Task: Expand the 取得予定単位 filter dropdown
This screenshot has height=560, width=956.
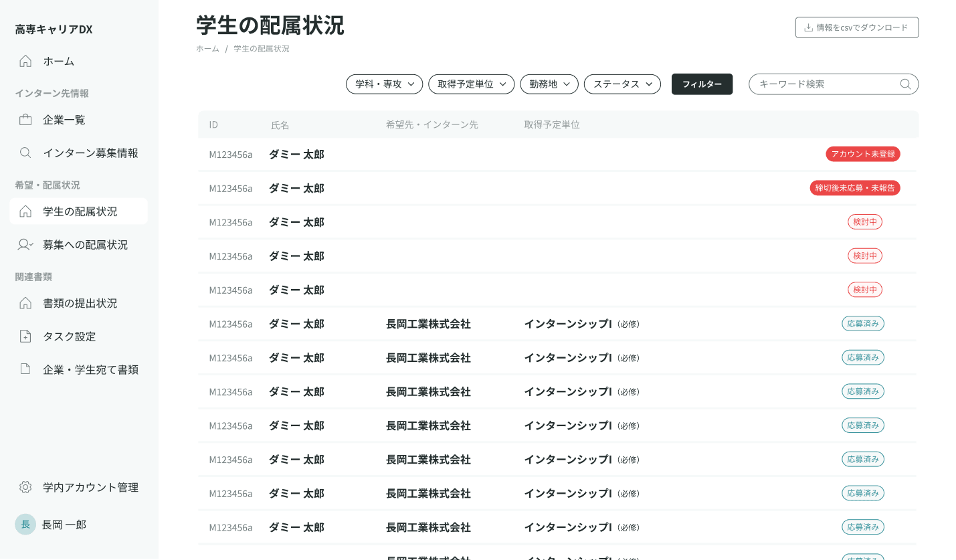Action: tap(471, 84)
